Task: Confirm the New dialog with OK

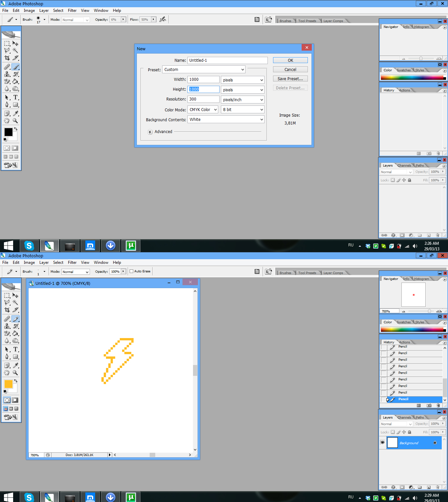Action: pyautogui.click(x=290, y=60)
